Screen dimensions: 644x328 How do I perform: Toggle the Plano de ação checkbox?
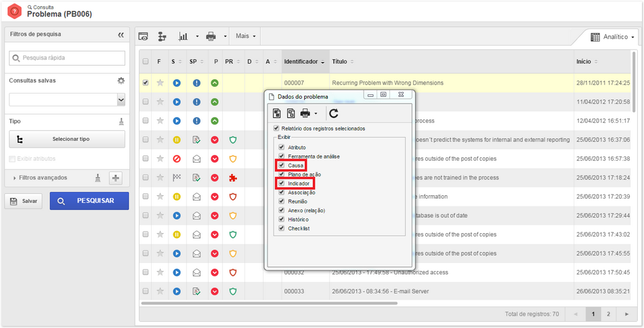pos(281,174)
